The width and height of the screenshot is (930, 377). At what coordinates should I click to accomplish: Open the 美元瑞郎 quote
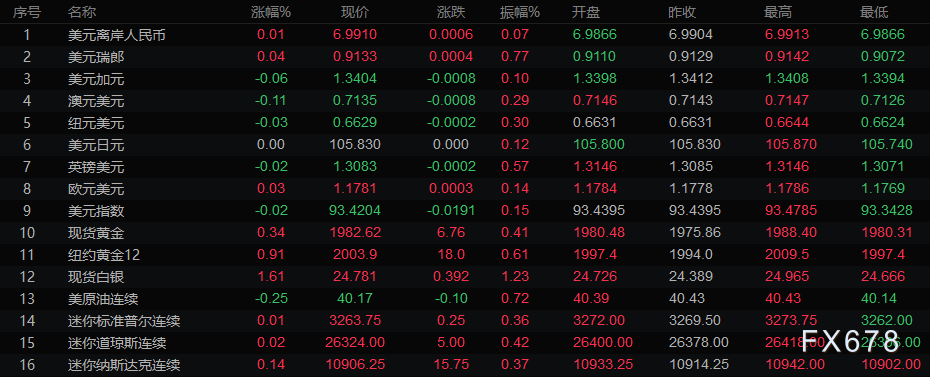(465, 57)
